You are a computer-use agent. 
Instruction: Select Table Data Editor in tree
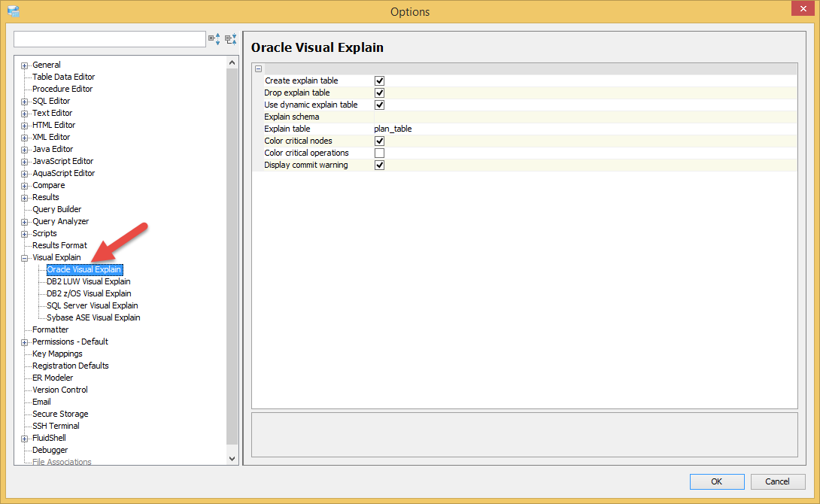(x=63, y=77)
